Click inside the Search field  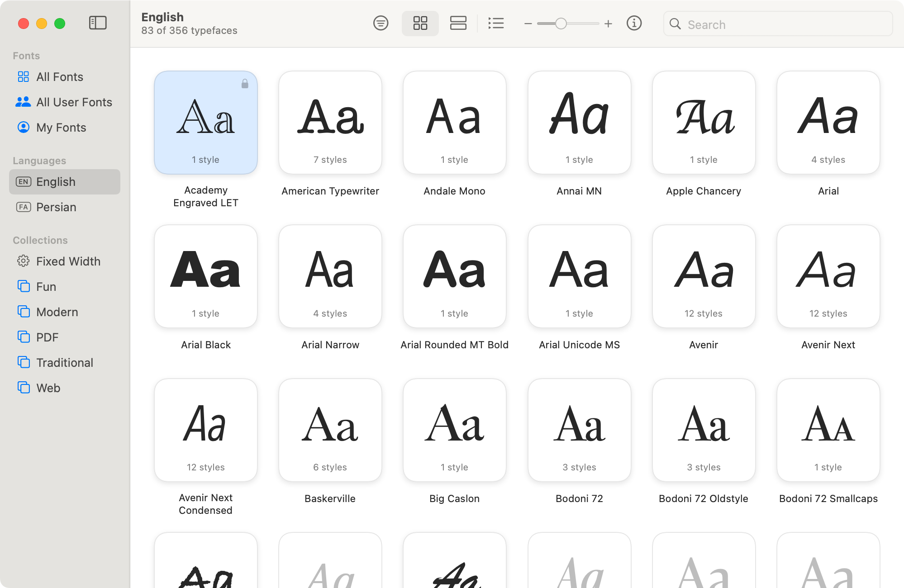click(777, 24)
